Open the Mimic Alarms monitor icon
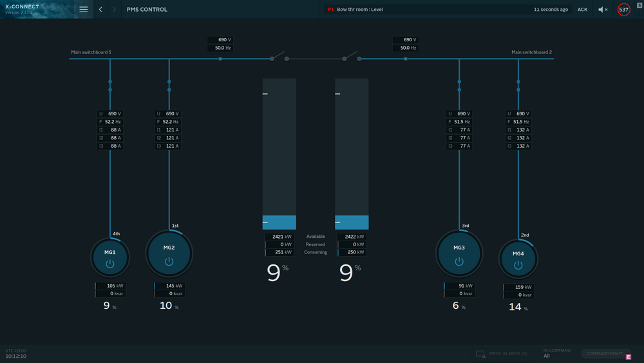This screenshot has height=363, width=644. coord(480,354)
